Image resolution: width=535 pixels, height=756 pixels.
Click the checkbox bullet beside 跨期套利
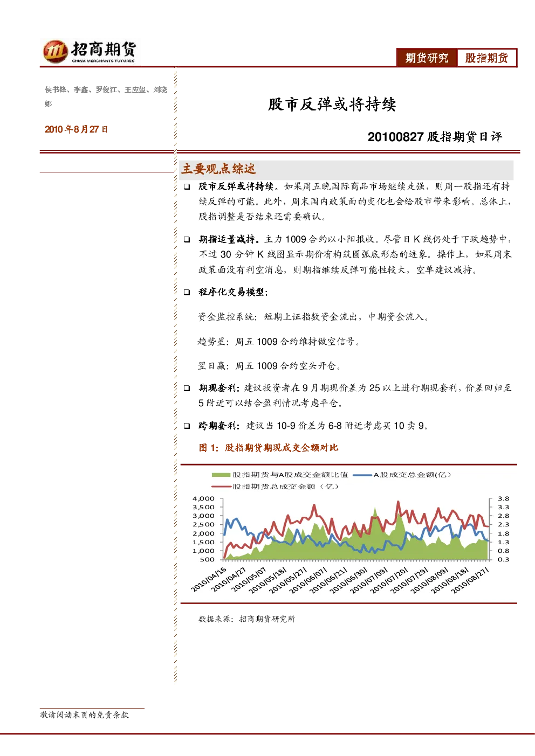pos(187,426)
